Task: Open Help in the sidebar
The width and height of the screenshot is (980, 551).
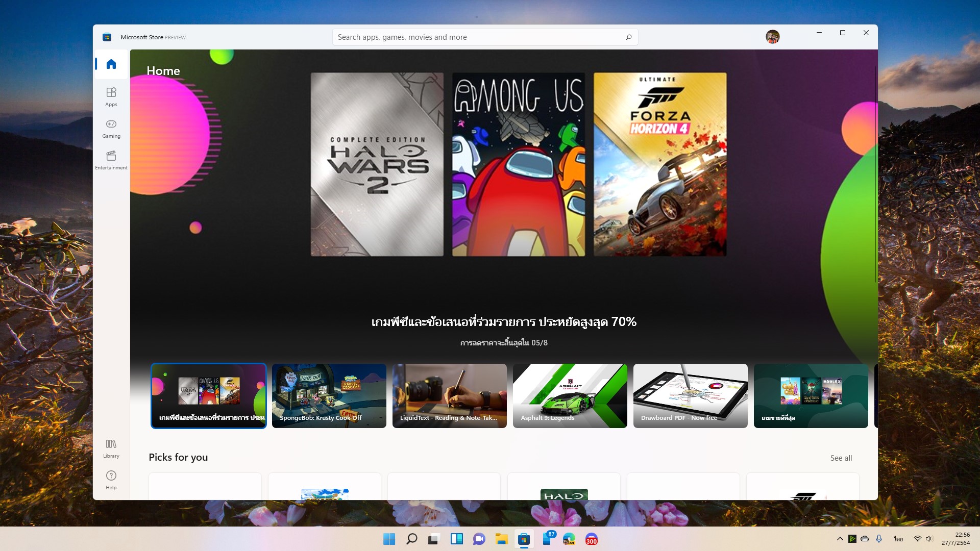Action: [x=111, y=480]
